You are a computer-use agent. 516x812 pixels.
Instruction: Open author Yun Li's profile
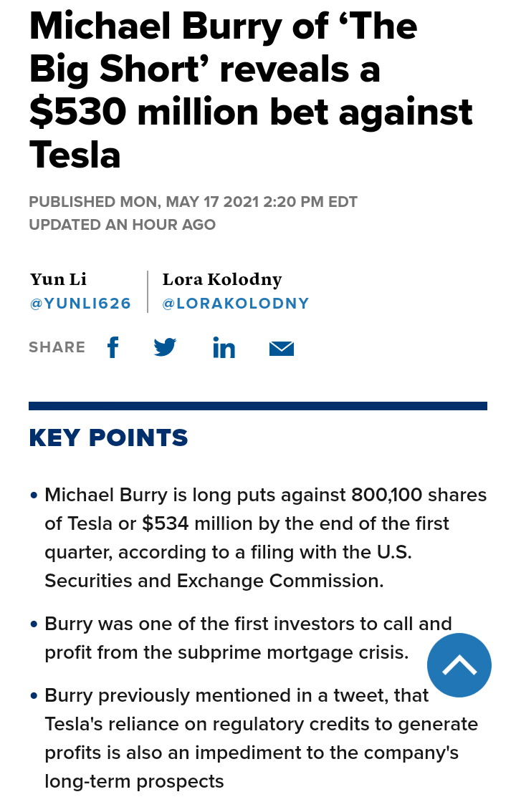pyautogui.click(x=58, y=279)
